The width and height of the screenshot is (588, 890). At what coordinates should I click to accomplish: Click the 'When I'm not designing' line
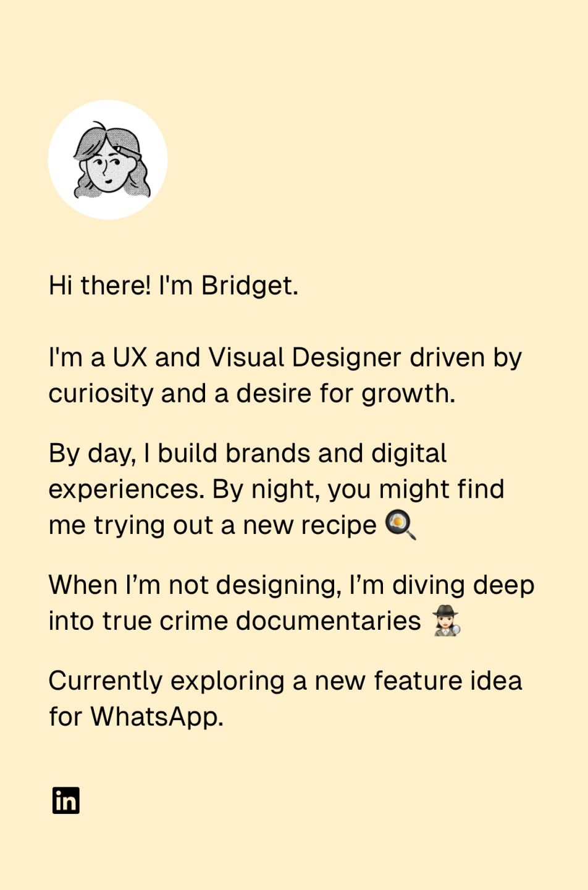click(x=292, y=585)
